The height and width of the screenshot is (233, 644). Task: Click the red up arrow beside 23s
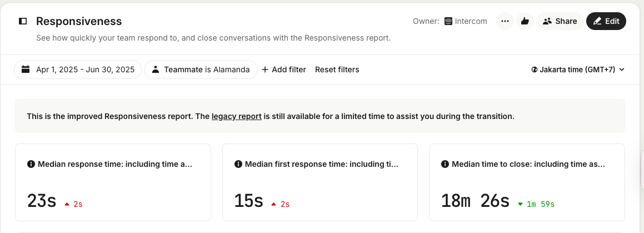[x=67, y=204]
